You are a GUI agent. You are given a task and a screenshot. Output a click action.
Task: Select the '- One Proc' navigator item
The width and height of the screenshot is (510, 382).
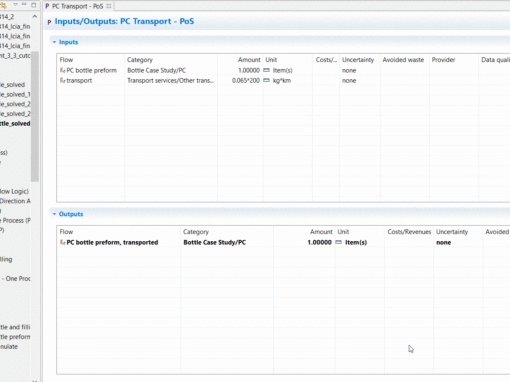pyautogui.click(x=16, y=278)
